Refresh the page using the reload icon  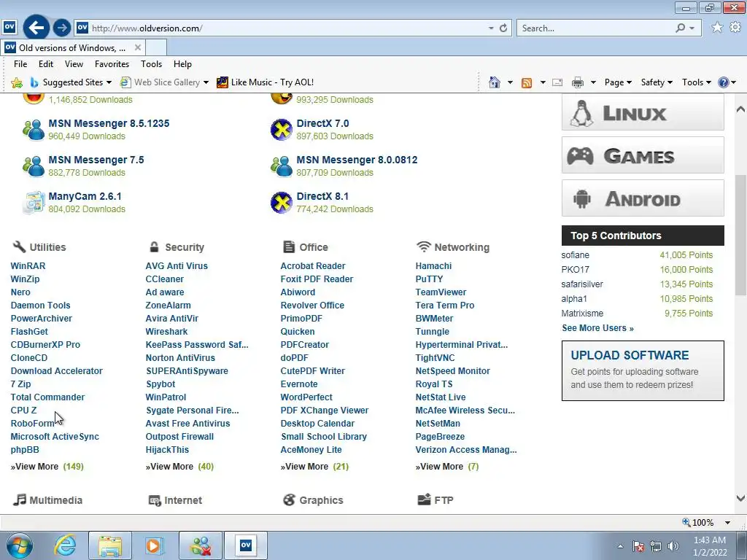(x=503, y=28)
